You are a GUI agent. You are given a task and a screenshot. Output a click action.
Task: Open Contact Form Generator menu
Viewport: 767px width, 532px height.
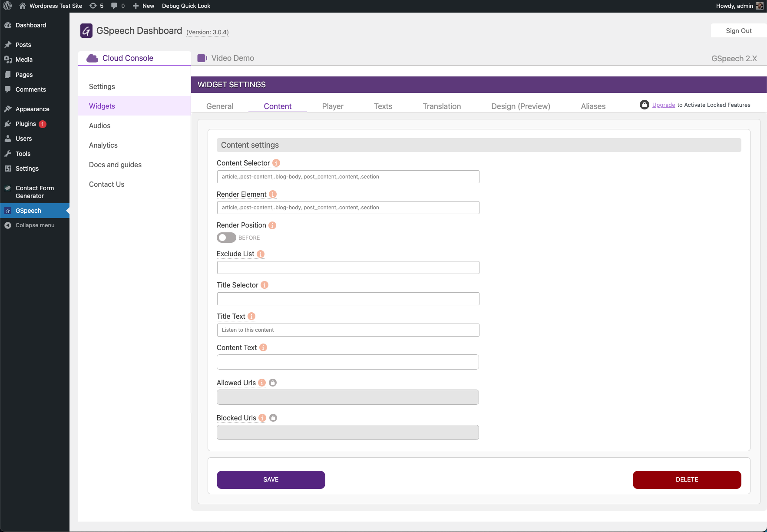click(35, 192)
